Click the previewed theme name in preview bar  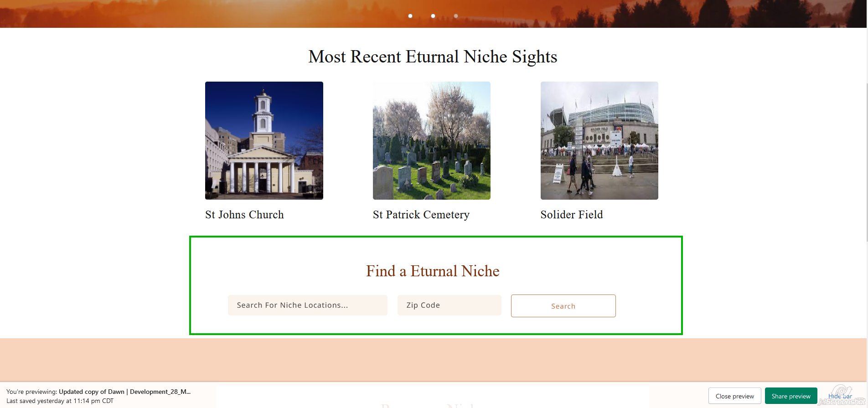[124, 392]
